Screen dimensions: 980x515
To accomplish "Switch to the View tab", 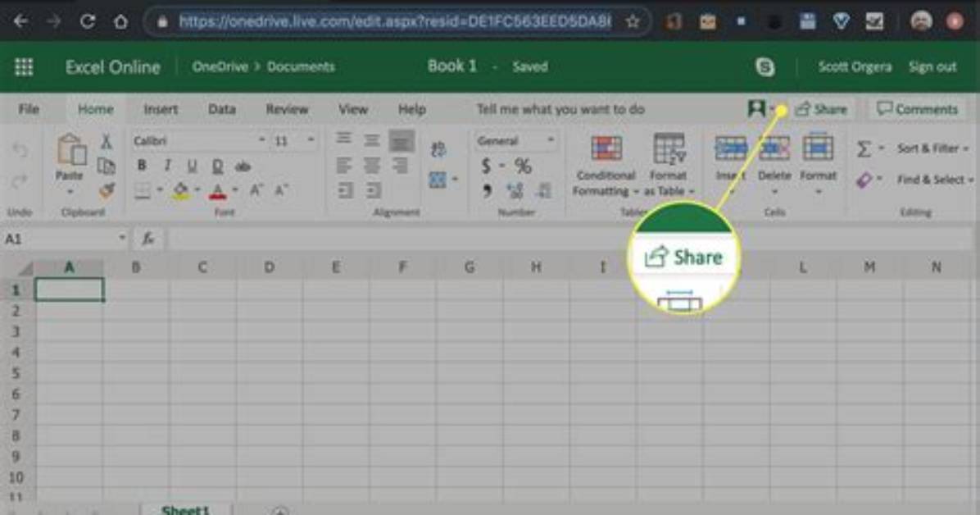I will coord(353,110).
